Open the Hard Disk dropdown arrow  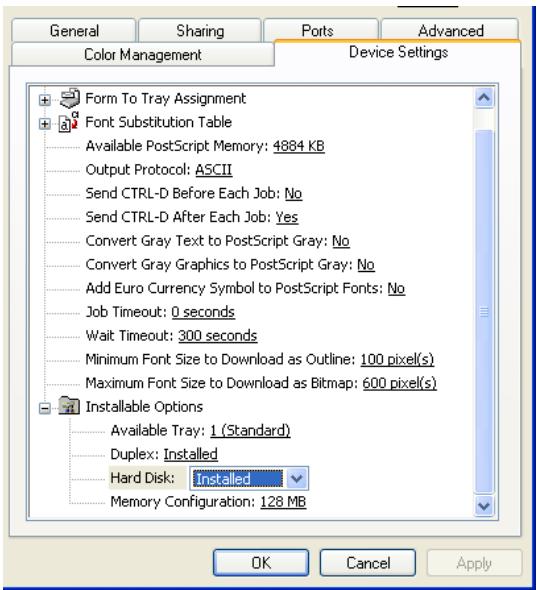point(297,478)
